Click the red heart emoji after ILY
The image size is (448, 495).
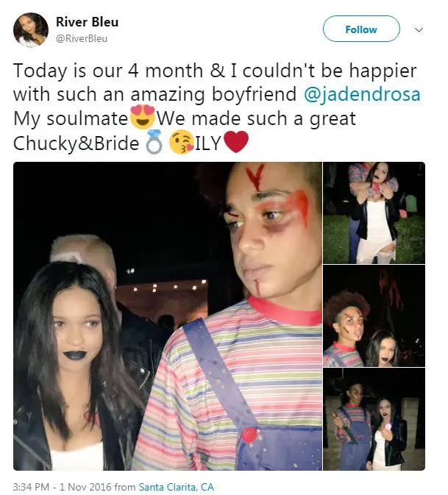click(235, 142)
